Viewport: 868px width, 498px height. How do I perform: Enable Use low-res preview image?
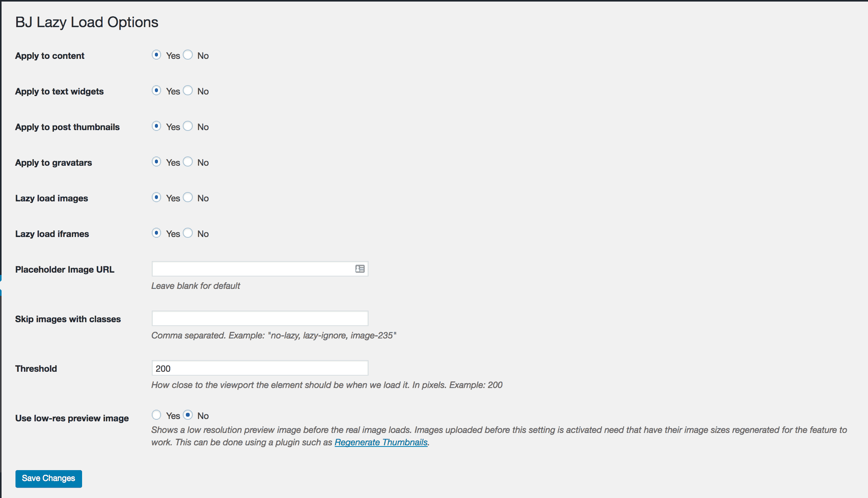(156, 415)
